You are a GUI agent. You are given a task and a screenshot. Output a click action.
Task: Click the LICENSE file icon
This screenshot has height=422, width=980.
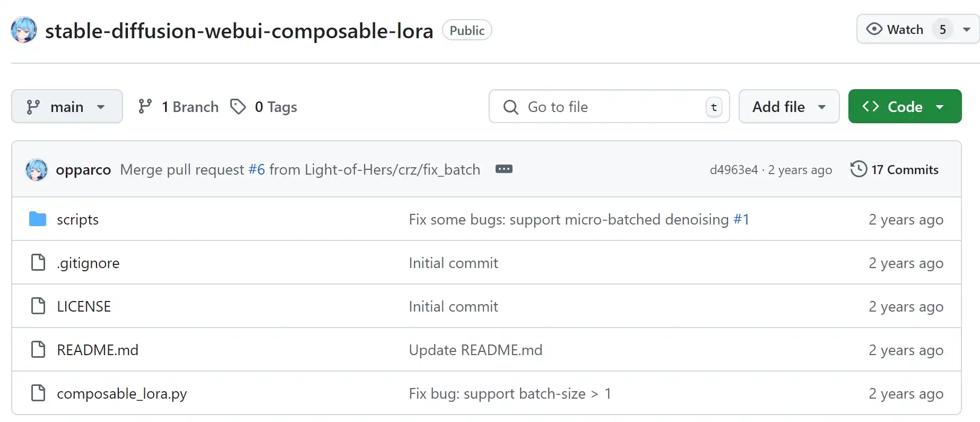(x=38, y=306)
